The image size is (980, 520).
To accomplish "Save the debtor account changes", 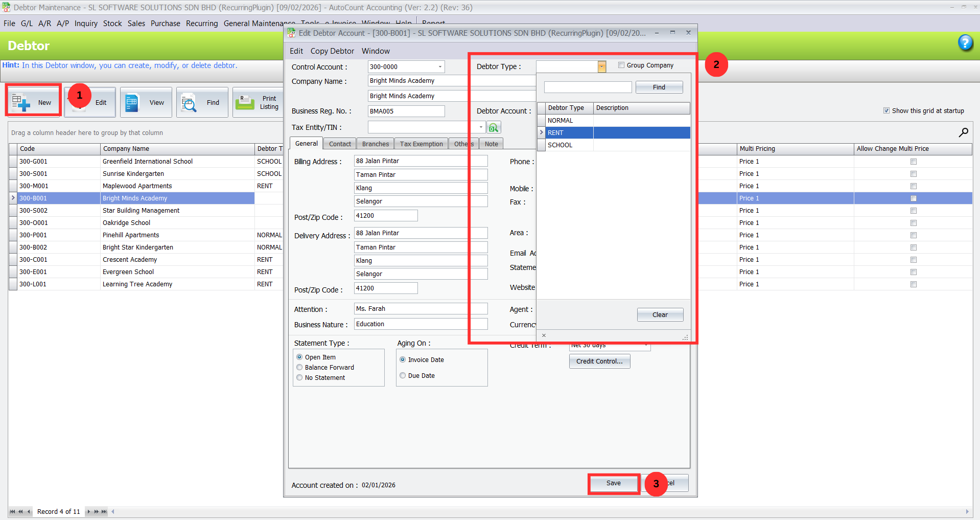I will click(613, 483).
